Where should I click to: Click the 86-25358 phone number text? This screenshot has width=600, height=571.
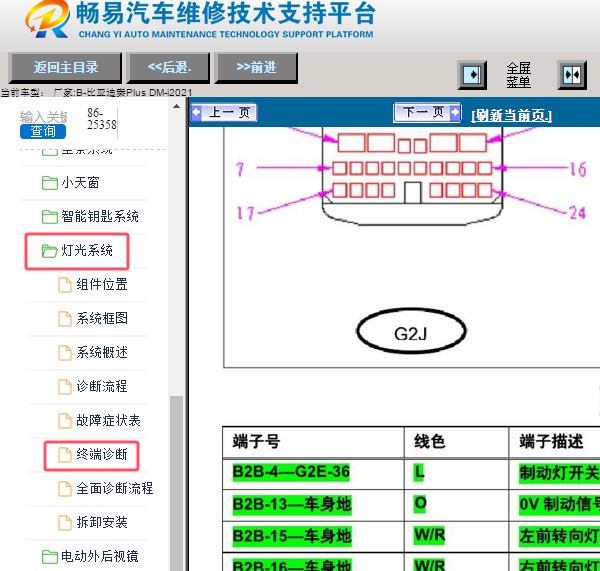102,119
